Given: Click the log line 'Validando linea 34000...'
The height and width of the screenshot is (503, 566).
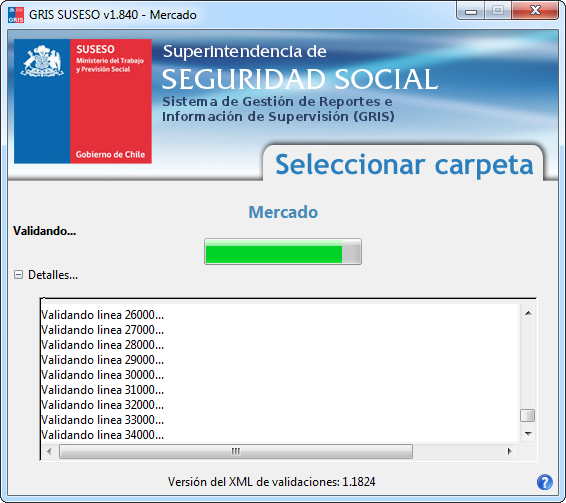Looking at the screenshot, I should (103, 435).
